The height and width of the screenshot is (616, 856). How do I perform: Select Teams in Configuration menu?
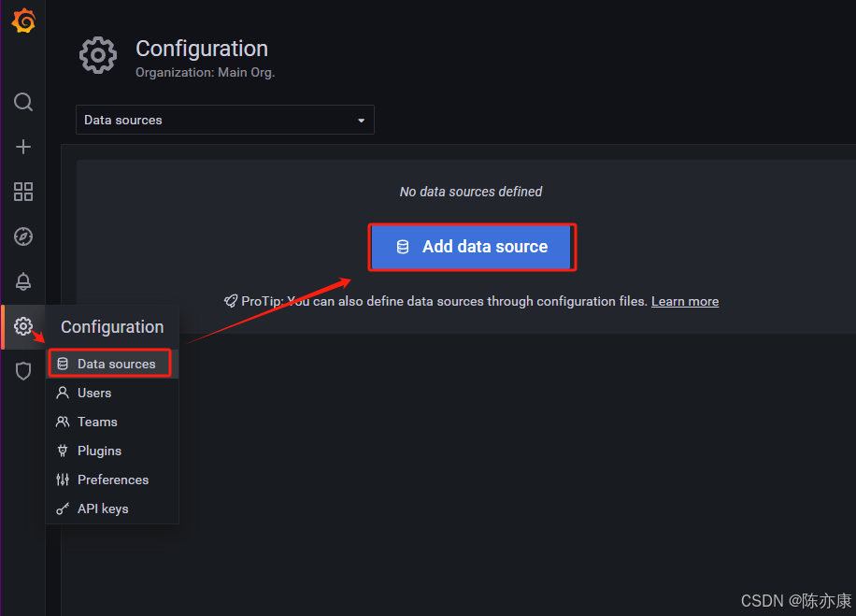[112, 422]
